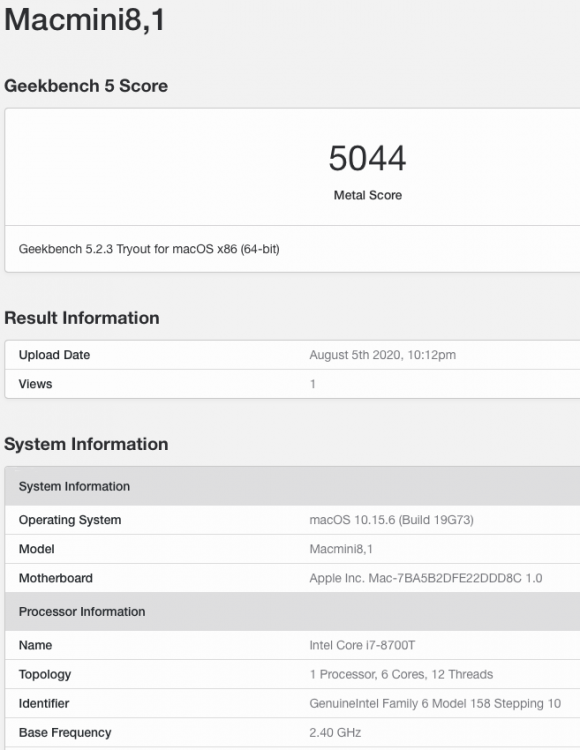Click the 1 Processor, 6 Cores, 12 Threads value
The image size is (580, 750).
tap(401, 674)
